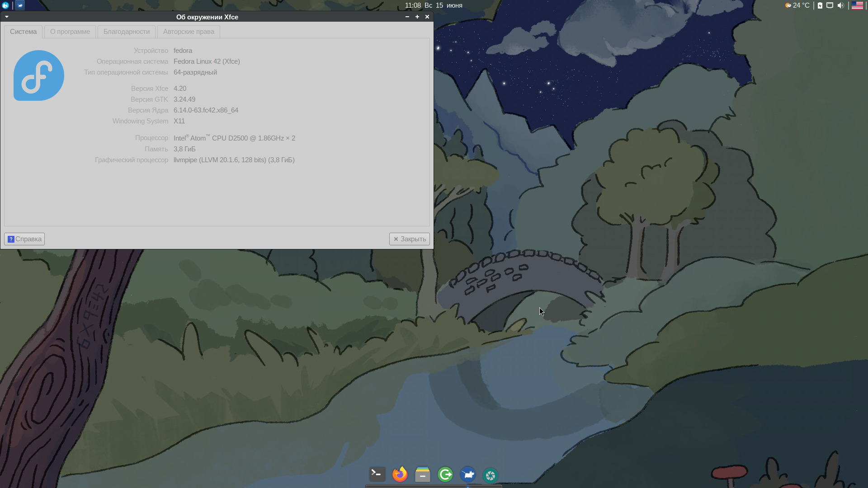Image resolution: width=868 pixels, height=488 pixels.
Task: Click the Справка help button
Action: coord(24,239)
